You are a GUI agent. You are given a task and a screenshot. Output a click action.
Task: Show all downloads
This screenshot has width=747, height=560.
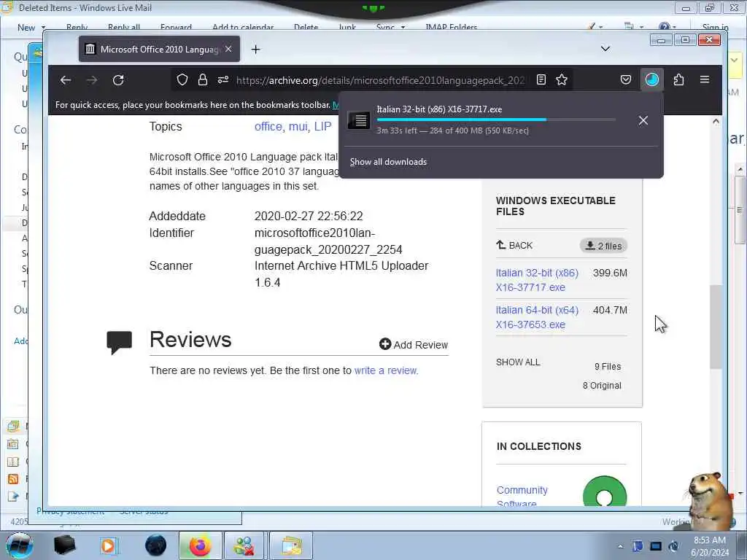388,162
